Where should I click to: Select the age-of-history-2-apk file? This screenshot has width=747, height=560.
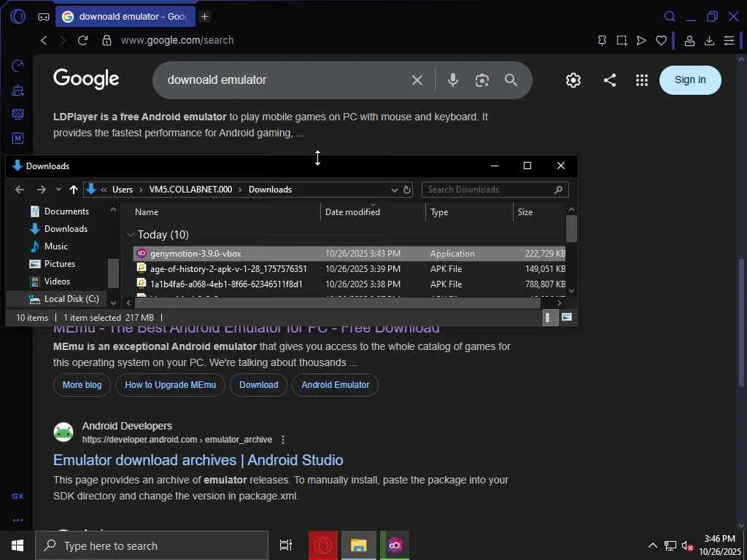tap(349, 269)
